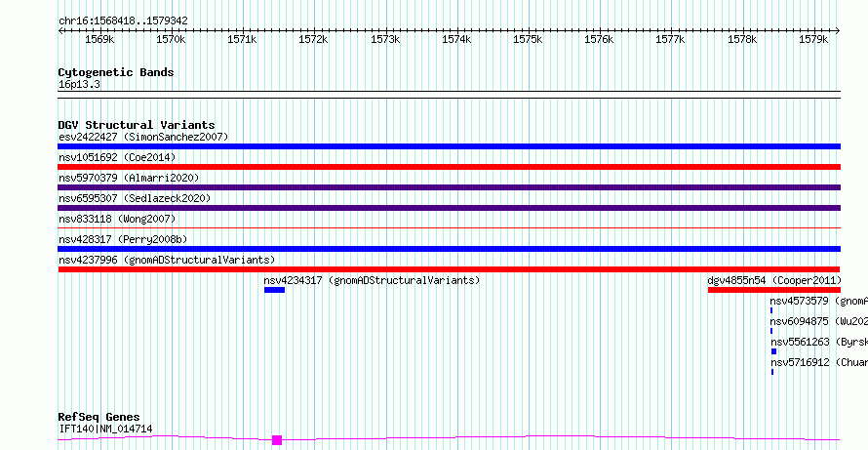Select the nsv428317 blue variant bar
This screenshot has width=868, height=450.
click(449, 249)
